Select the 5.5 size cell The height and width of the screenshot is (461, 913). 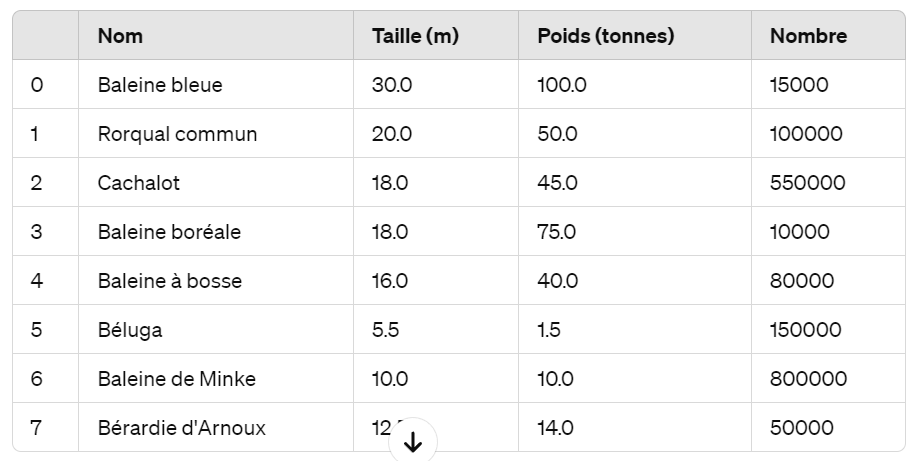tap(385, 330)
